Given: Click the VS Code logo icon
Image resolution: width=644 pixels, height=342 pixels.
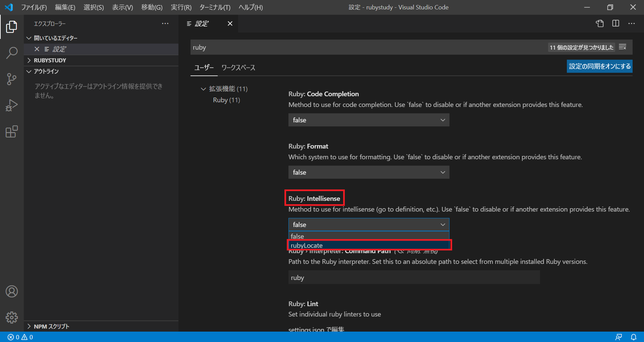Looking at the screenshot, I should click(x=9, y=7).
